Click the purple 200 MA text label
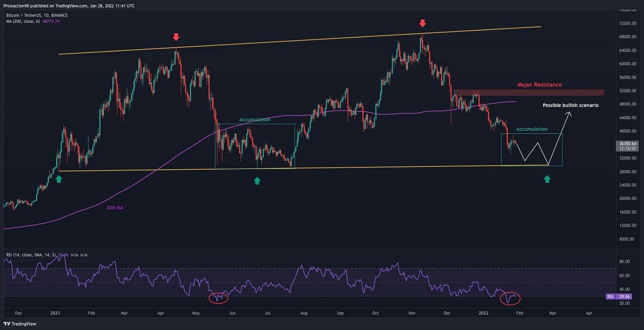Image resolution: width=644 pixels, height=330 pixels. (x=114, y=208)
